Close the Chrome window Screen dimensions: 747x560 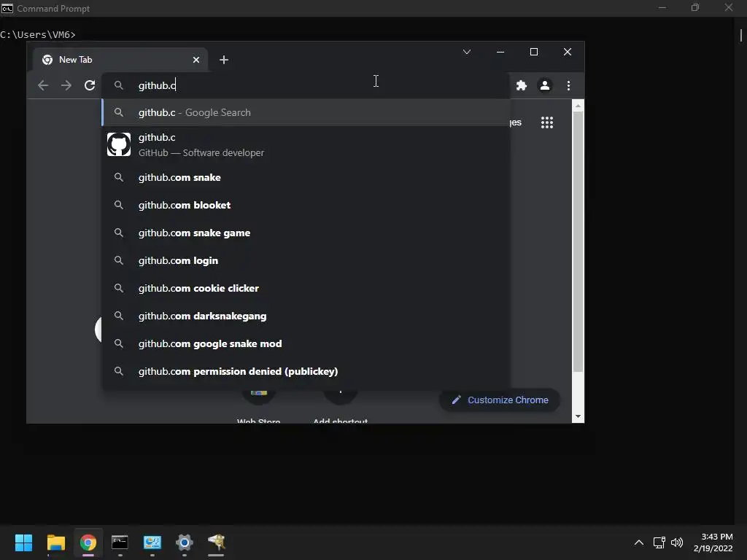567,52
